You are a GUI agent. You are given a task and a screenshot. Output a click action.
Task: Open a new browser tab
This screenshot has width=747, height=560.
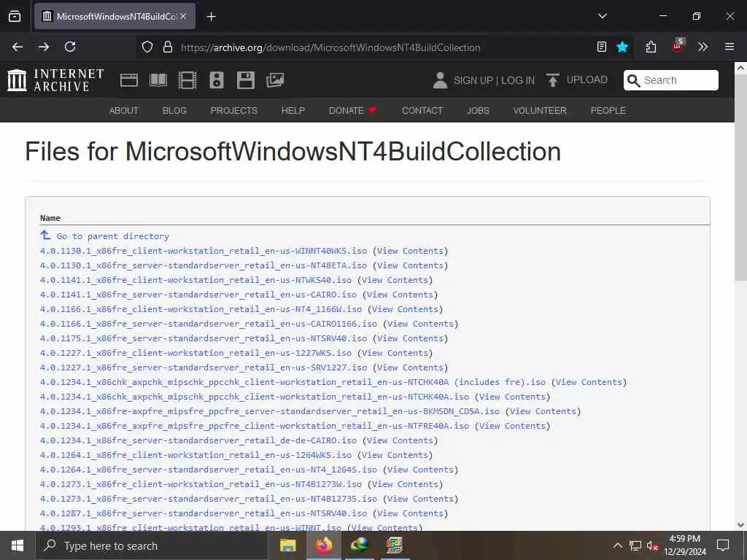(211, 17)
